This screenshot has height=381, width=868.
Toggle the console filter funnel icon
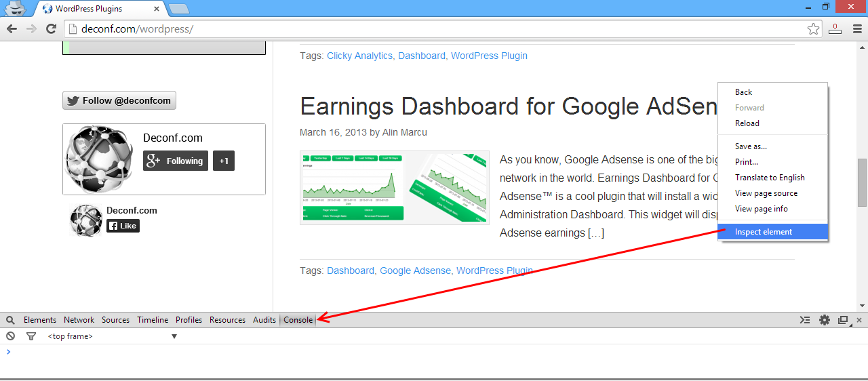[31, 336]
